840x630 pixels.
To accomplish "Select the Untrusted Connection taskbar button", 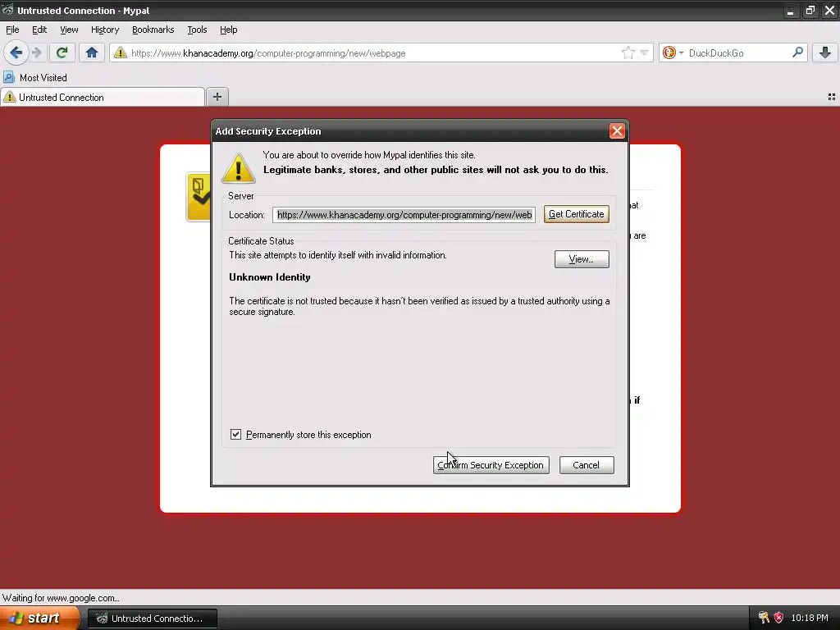I will (152, 619).
